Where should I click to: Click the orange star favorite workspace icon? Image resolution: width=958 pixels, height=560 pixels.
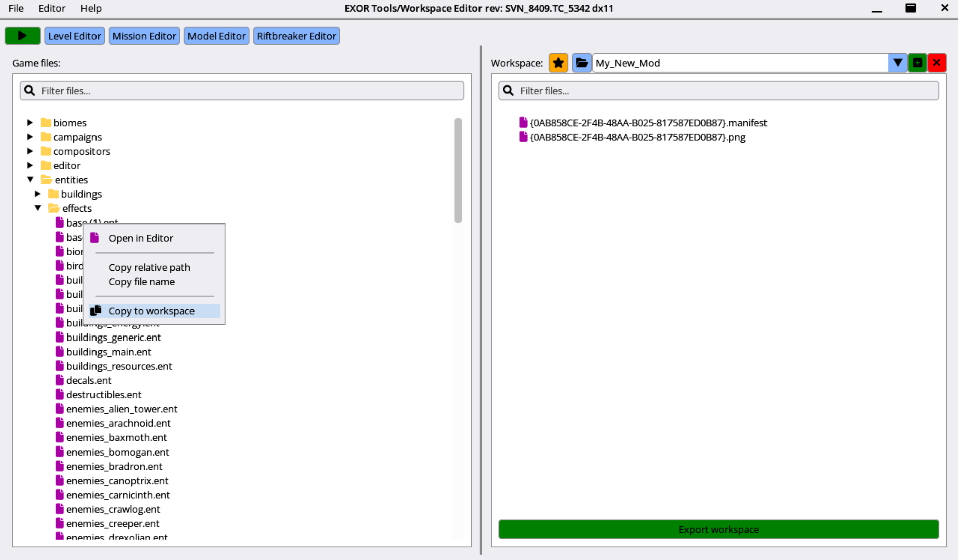point(558,63)
